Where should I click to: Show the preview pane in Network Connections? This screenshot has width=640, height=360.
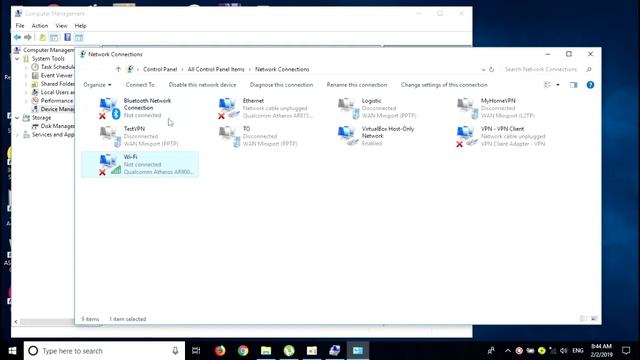coord(573,85)
